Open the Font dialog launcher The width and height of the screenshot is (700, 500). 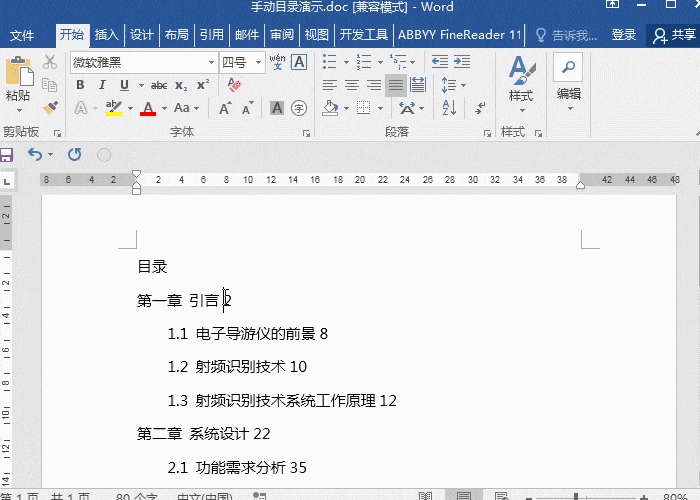pos(306,133)
